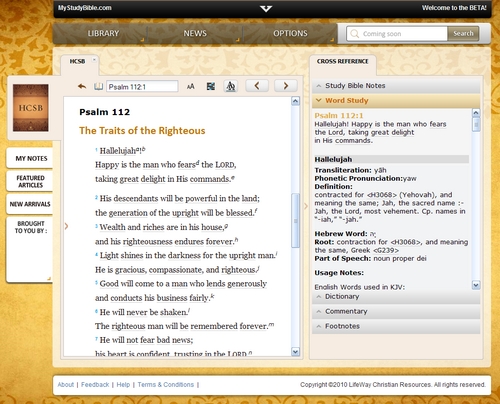Click scroll down arrow in Word Study pane

[x=476, y=285]
